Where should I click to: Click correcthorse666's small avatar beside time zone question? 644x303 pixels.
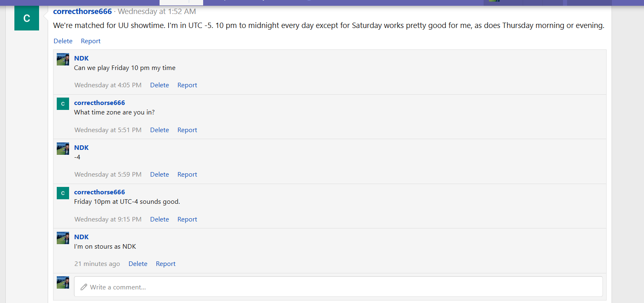(x=63, y=104)
